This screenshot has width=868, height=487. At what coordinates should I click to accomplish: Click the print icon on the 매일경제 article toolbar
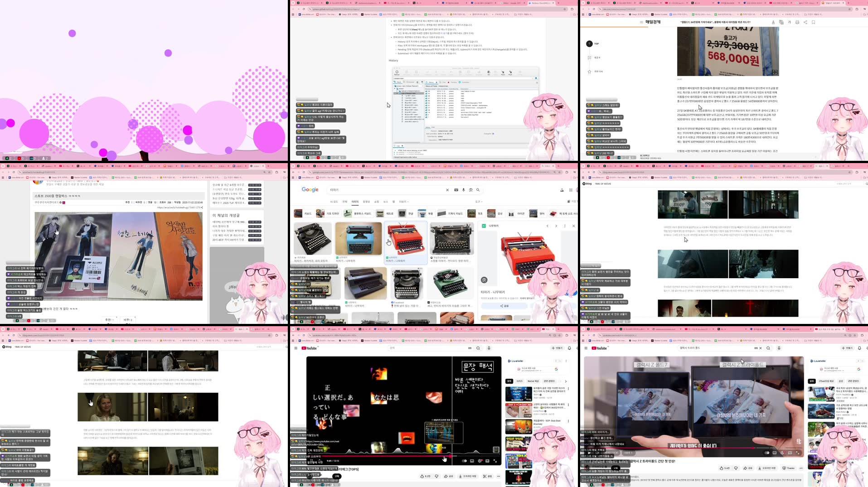797,22
